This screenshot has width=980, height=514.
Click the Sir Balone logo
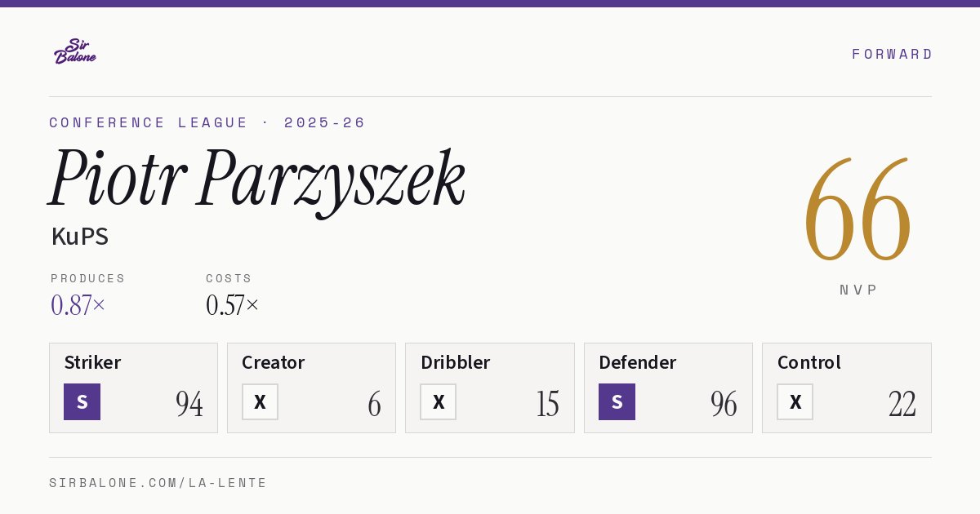coord(75,51)
